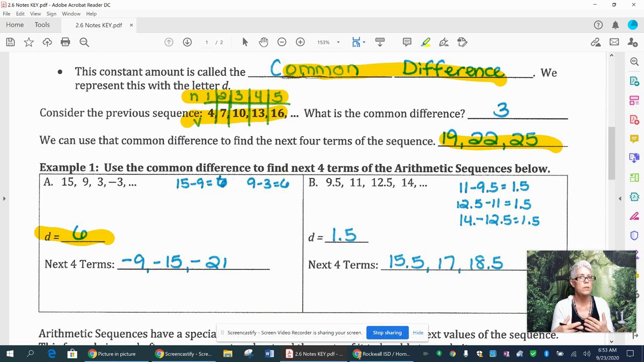Open the Acrobat help question mark
The width and height of the screenshot is (644, 362).
pyautogui.click(x=598, y=25)
